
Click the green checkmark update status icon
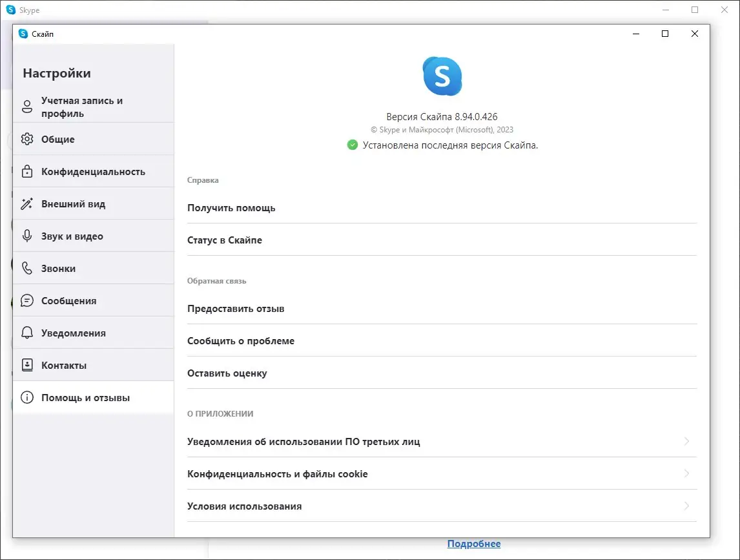[x=353, y=145]
